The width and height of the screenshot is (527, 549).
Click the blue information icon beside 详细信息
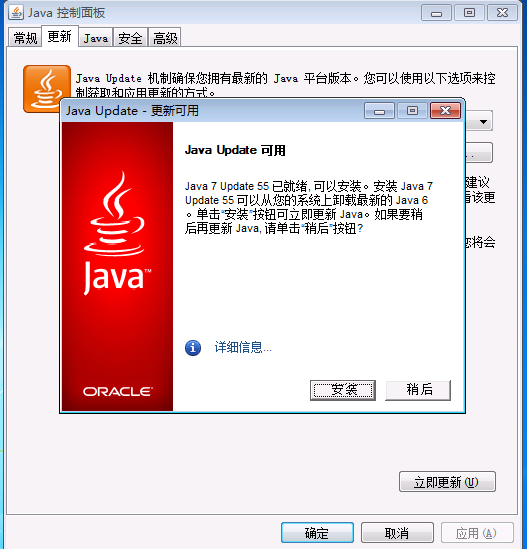[x=193, y=348]
